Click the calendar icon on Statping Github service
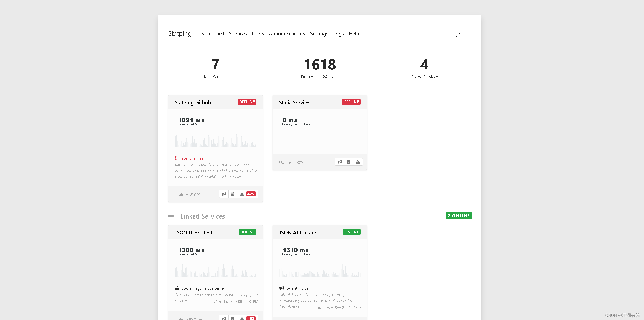The image size is (644, 320). (233, 194)
